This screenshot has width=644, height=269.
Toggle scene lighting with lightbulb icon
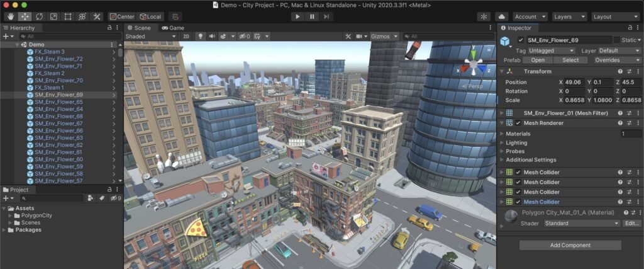[201, 37]
